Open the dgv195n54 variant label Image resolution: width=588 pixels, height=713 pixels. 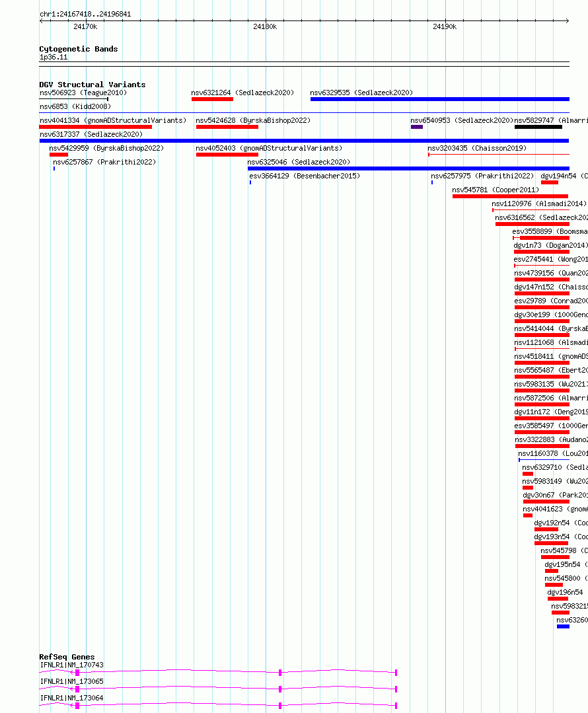tap(566, 564)
